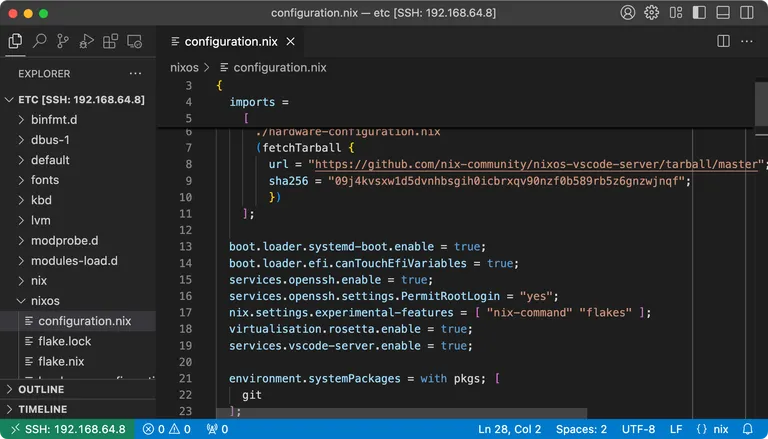The image size is (768, 439).
Task: Click the sticky 'imports =' line
Action: (259, 102)
